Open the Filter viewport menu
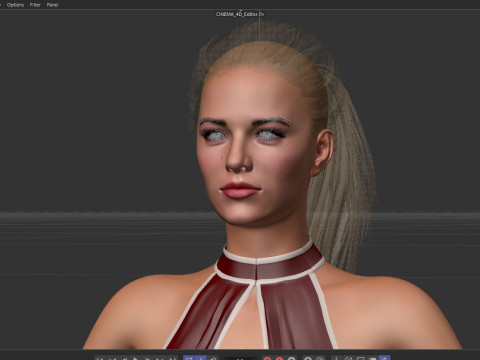Image resolution: width=480 pixels, height=360 pixels. tap(35, 5)
